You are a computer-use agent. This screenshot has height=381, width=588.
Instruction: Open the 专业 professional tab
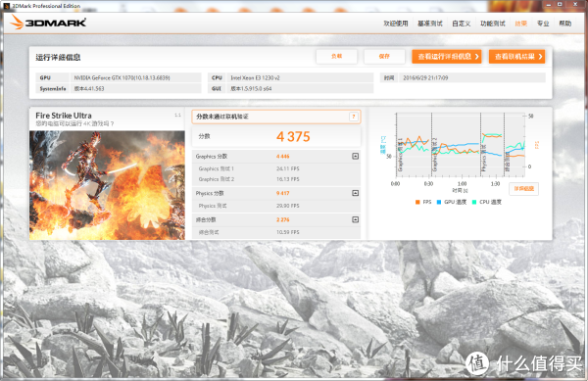[543, 24]
